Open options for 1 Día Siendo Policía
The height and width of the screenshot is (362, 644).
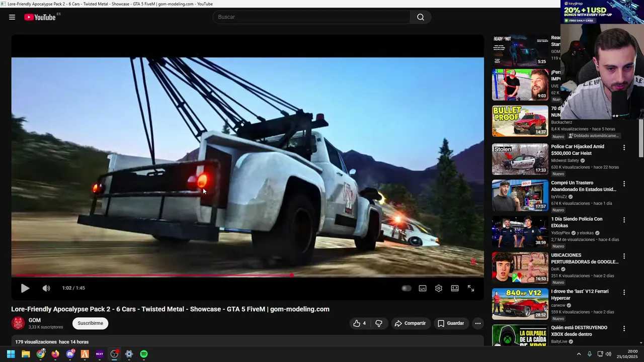pos(624,220)
